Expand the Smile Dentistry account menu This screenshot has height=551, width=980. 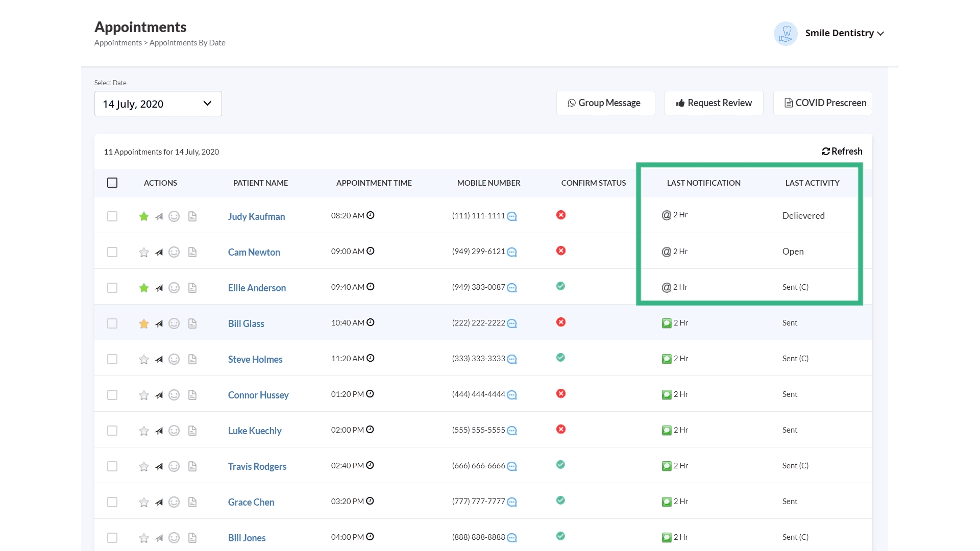844,33
